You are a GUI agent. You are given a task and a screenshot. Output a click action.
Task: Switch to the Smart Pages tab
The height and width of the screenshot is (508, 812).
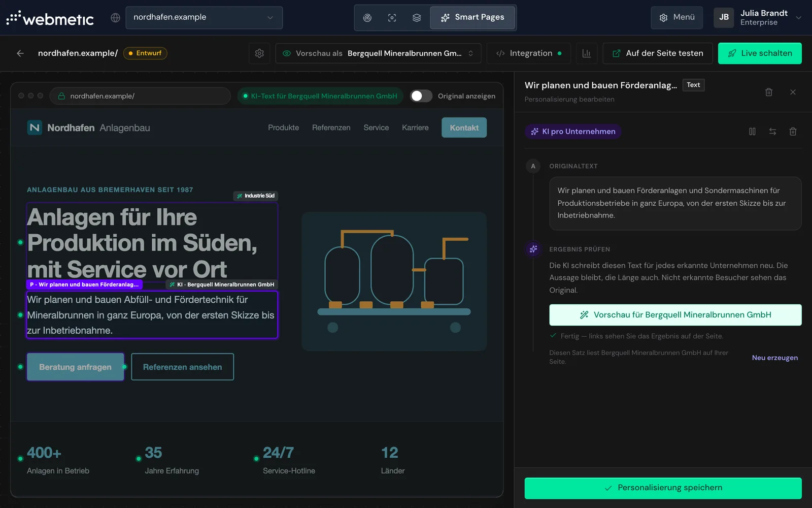(x=473, y=18)
